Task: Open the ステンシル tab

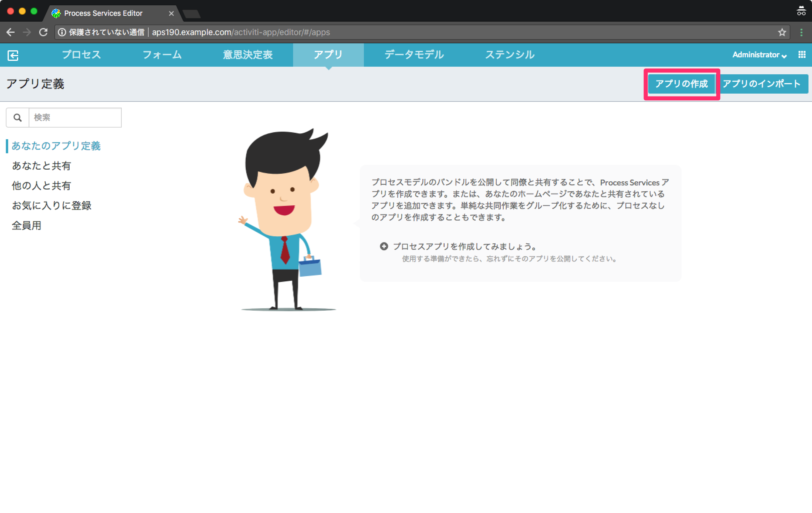Action: [x=510, y=55]
